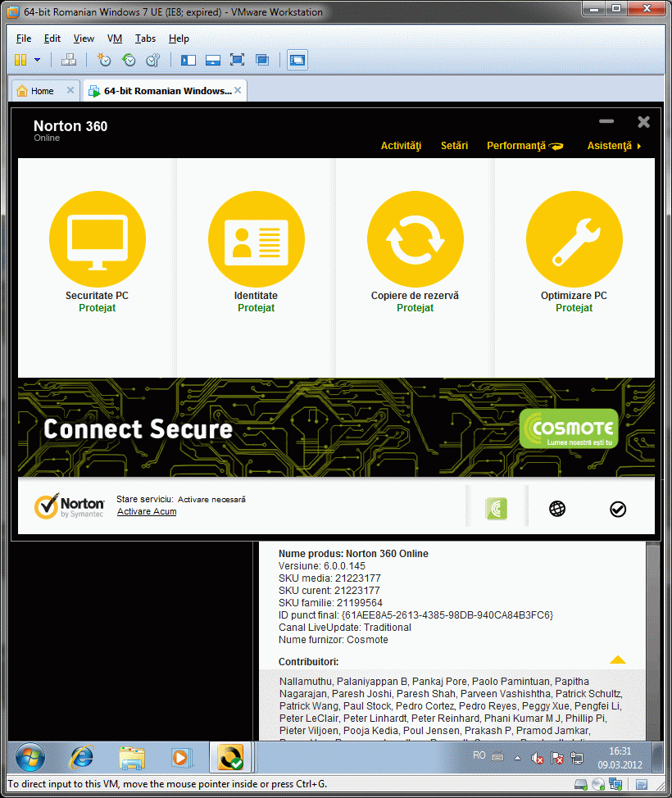
Task: Open the VMware View menu
Action: [84, 39]
